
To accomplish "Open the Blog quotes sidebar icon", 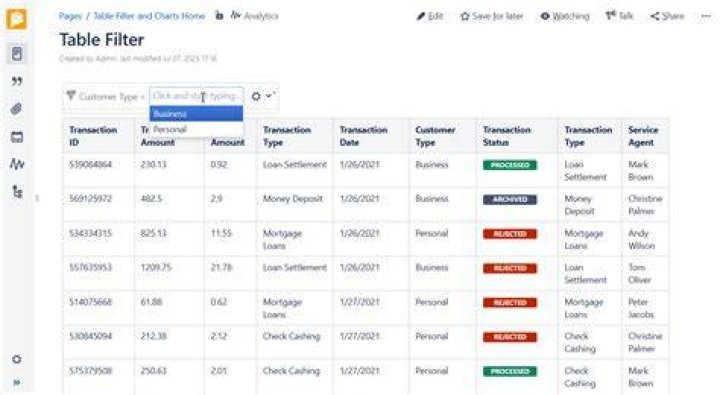I will point(17,82).
